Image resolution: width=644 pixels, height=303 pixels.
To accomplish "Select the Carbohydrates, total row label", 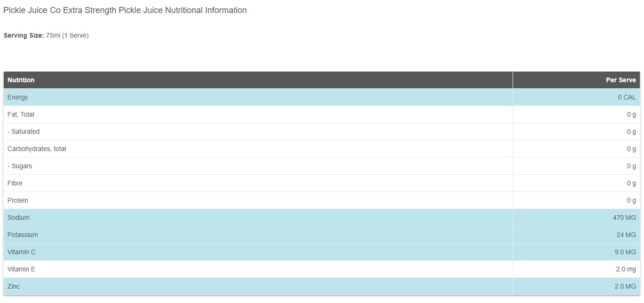I will tap(37, 149).
